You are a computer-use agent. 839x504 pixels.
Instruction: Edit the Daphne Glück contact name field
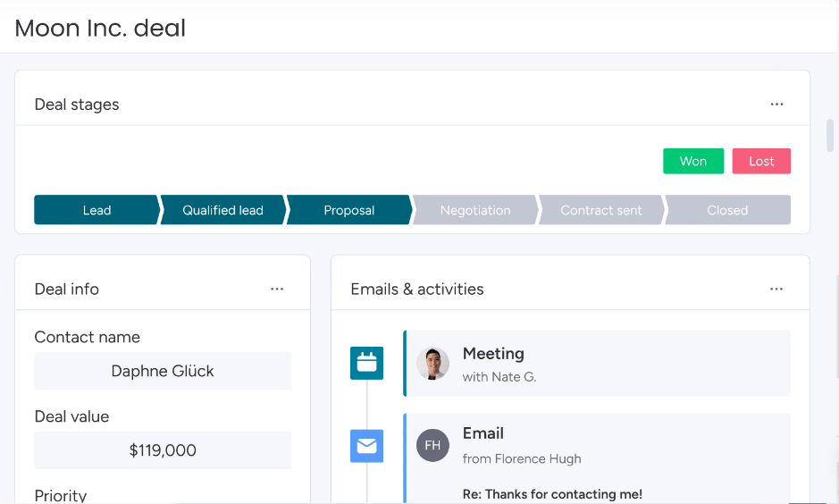click(163, 371)
